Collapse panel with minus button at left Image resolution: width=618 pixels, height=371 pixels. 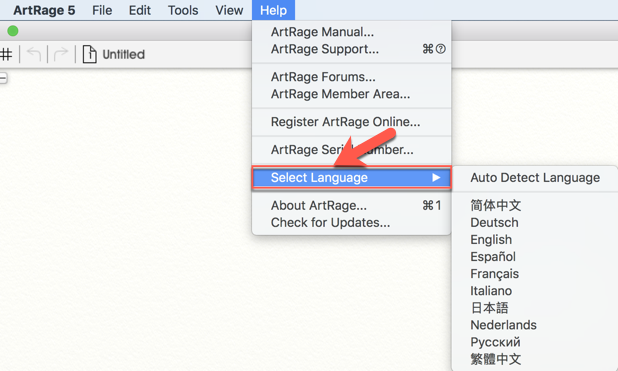(3, 78)
